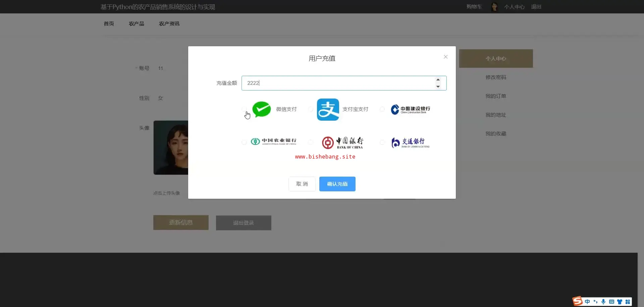The image size is (644, 307).
Task: Click the 退出登录 button
Action: pos(244,223)
